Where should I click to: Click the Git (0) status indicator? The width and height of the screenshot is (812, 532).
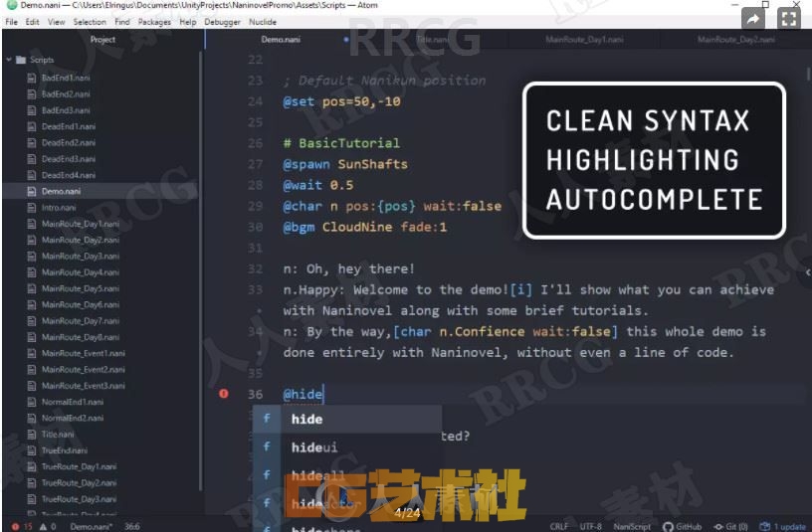click(730, 526)
